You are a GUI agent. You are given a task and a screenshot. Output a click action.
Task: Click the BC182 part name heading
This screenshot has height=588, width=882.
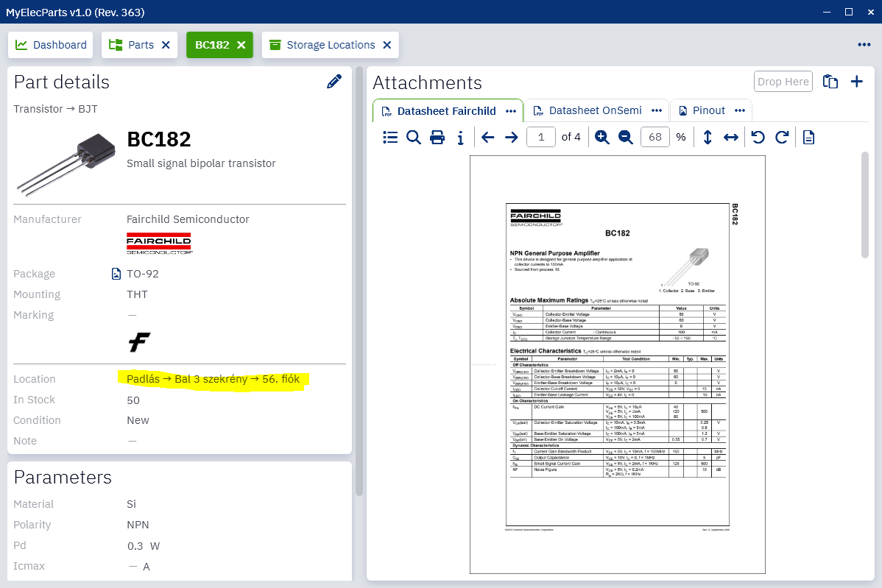point(159,139)
